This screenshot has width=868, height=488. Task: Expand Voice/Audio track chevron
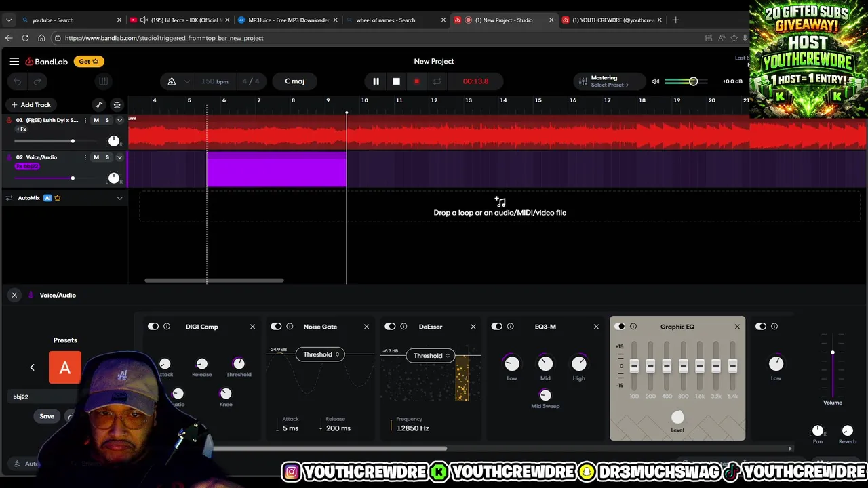(x=119, y=157)
